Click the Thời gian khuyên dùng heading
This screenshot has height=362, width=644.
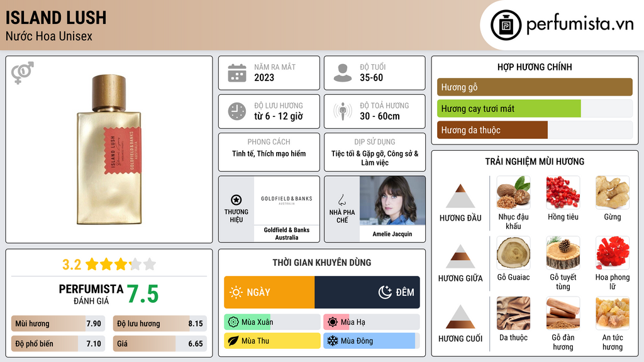click(x=322, y=263)
